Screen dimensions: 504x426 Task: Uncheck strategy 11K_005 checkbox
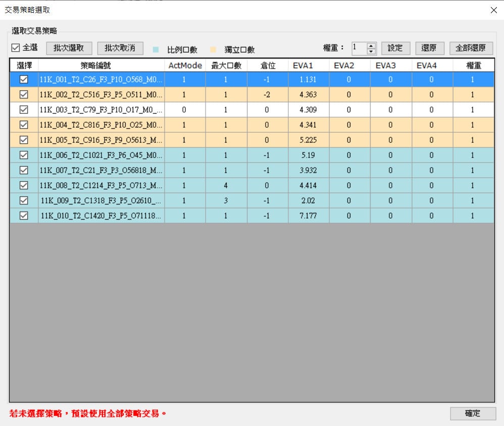[24, 140]
